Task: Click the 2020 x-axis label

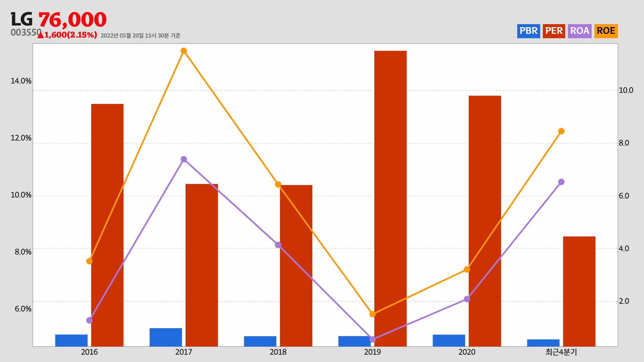Action: point(467,352)
